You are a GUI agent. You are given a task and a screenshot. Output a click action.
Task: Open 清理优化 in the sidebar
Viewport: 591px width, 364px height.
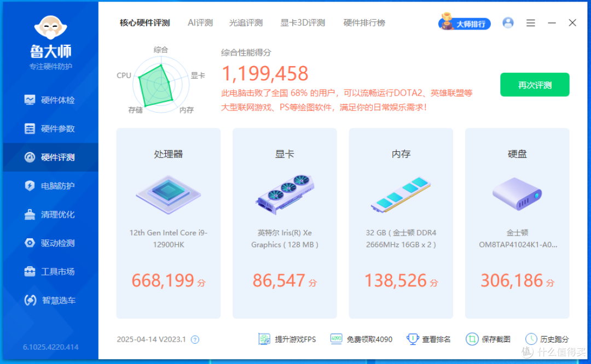(x=50, y=215)
